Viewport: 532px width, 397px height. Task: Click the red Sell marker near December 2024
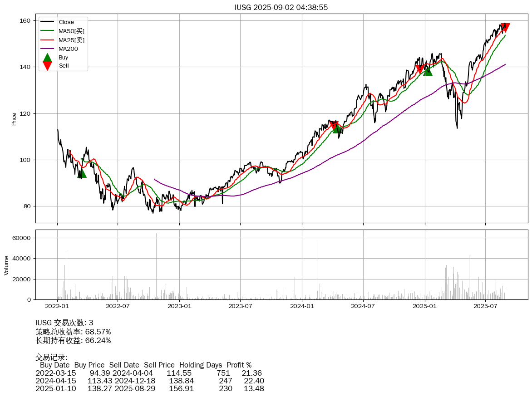pos(420,69)
